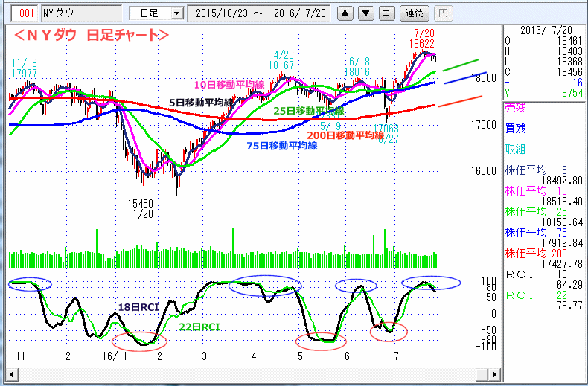Viewport: 588px width, 386px height.
Task: Click the 18492.80 value
Action: (561, 181)
